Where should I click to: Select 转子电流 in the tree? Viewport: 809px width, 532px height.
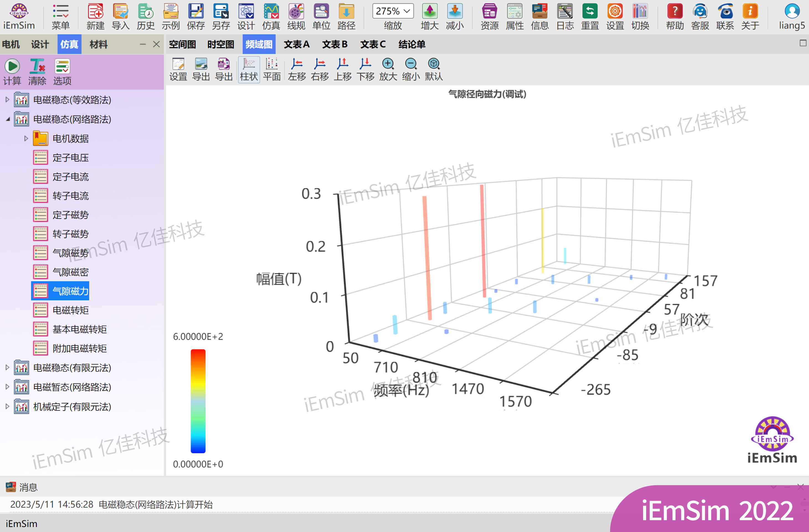click(70, 196)
